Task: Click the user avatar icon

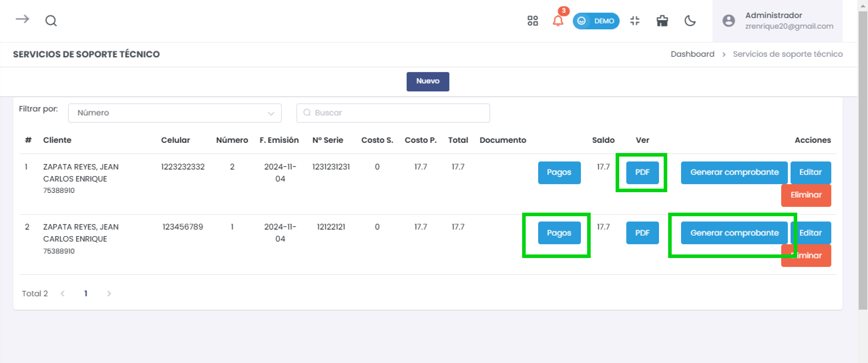Action: [x=728, y=21]
